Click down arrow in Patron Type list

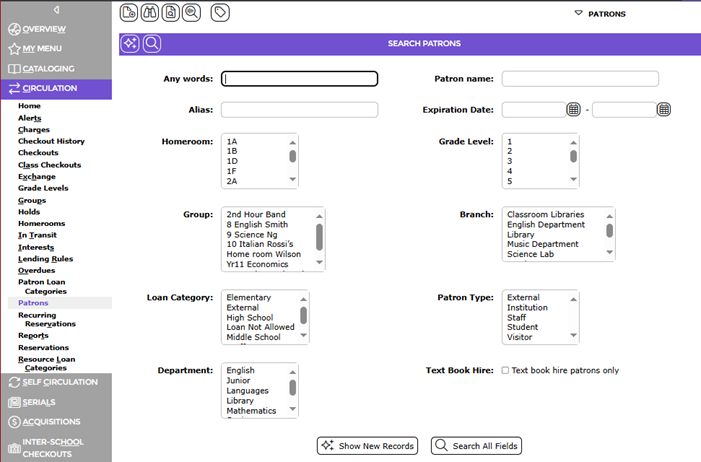(x=574, y=335)
